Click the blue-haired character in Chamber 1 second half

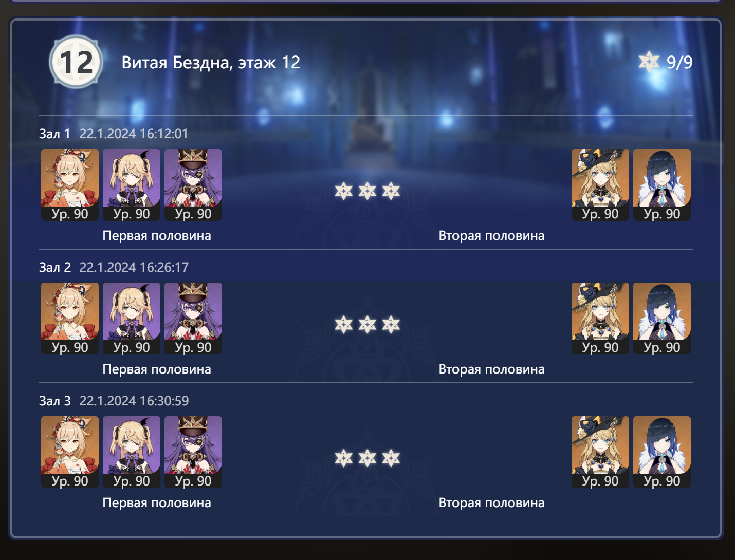pyautogui.click(x=662, y=185)
